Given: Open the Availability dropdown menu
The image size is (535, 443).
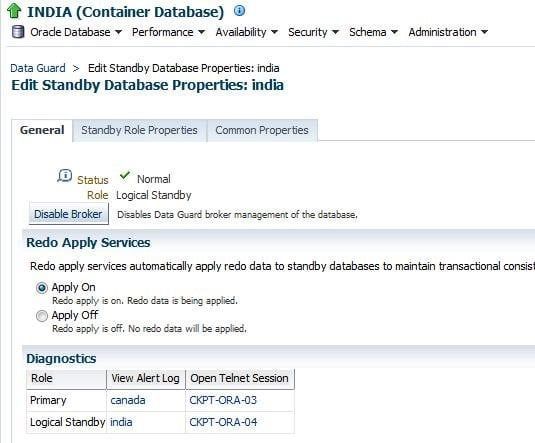Looking at the screenshot, I should click(x=247, y=32).
